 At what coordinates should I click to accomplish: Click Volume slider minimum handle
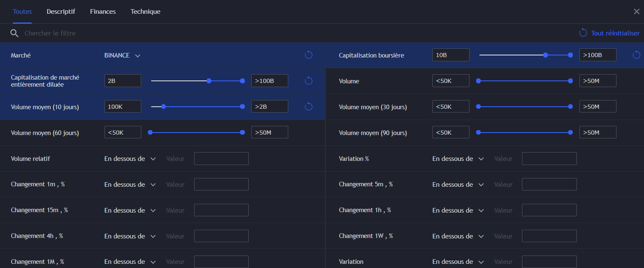click(x=478, y=81)
